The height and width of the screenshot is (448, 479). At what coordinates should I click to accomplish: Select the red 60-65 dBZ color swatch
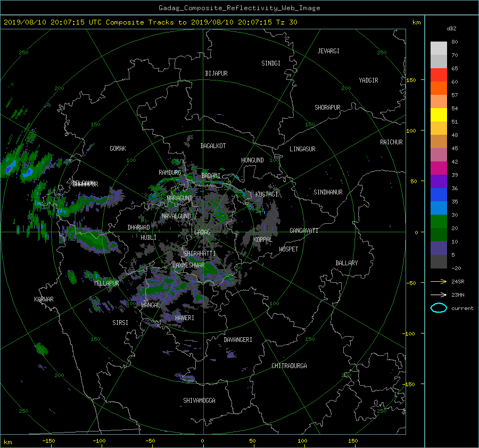tap(439, 75)
